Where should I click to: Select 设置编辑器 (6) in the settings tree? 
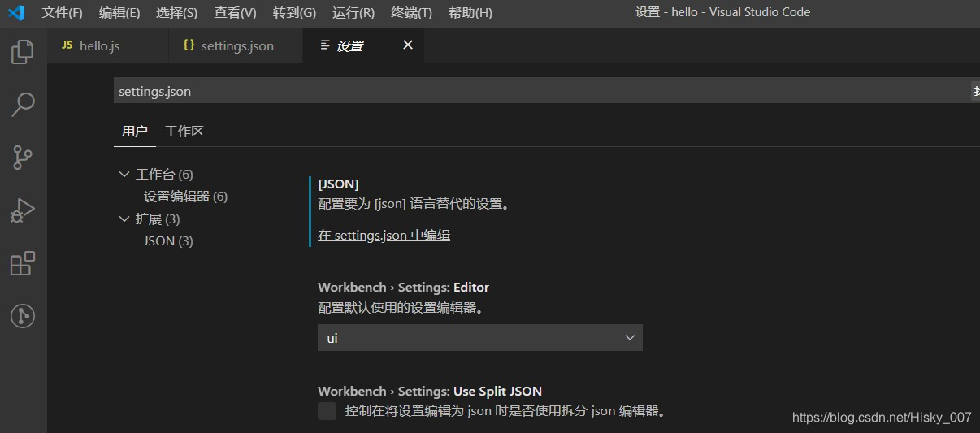point(185,197)
